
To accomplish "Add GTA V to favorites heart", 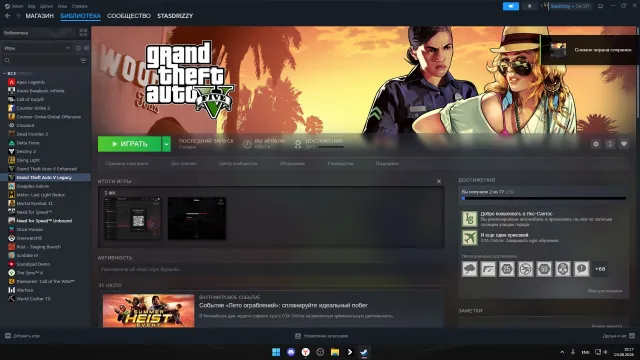I will point(624,144).
